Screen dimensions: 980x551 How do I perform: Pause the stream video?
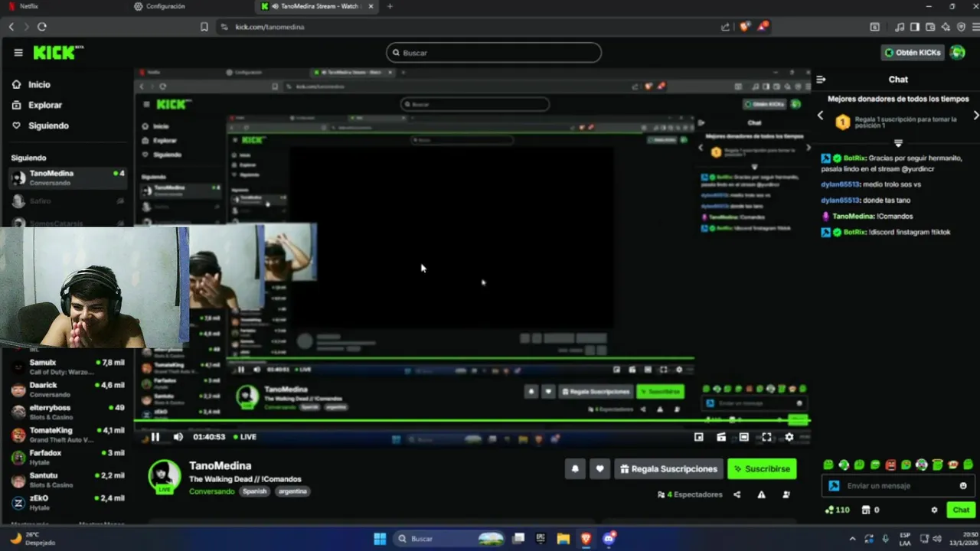pyautogui.click(x=155, y=437)
